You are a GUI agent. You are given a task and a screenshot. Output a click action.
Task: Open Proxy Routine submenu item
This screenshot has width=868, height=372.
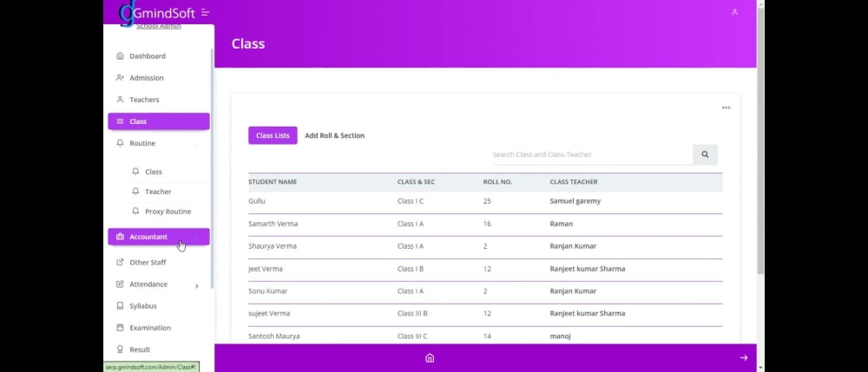pyautogui.click(x=168, y=212)
